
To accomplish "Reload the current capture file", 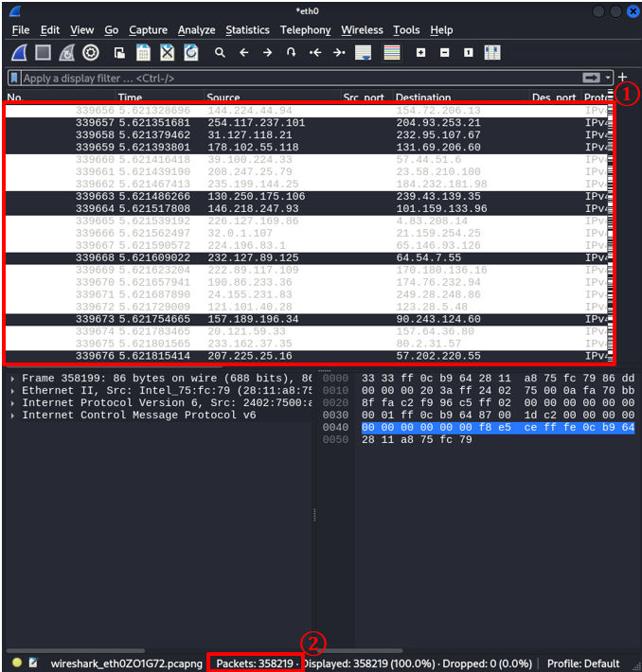I will tap(191, 53).
